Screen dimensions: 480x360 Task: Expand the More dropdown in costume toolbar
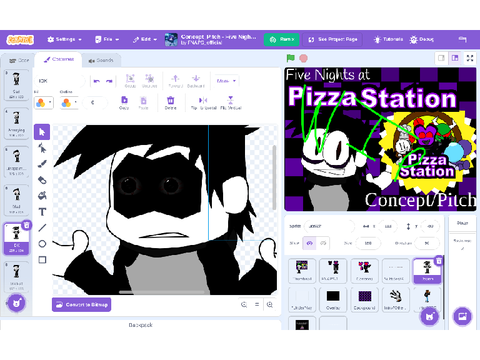coord(226,81)
